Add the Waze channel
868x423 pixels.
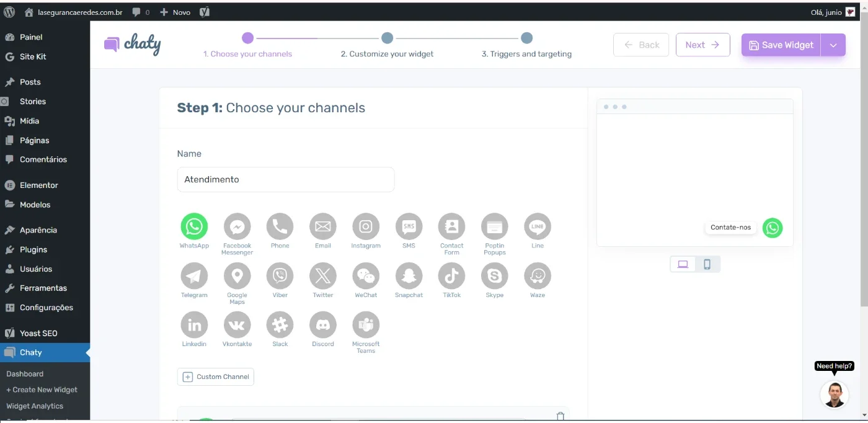tap(538, 275)
